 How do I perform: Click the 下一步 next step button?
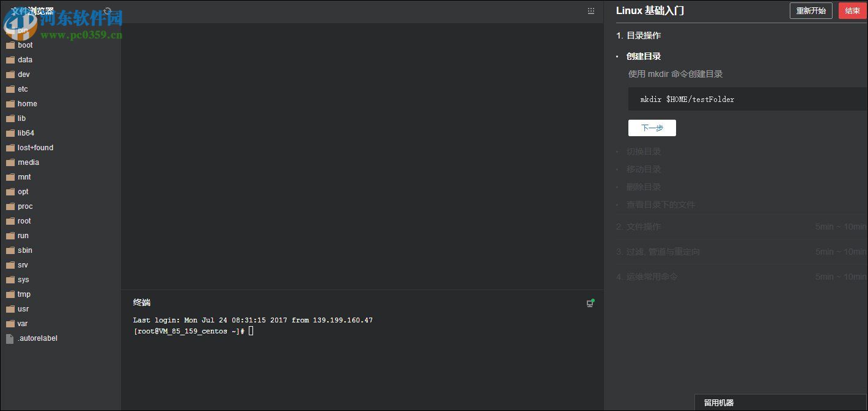coord(652,128)
